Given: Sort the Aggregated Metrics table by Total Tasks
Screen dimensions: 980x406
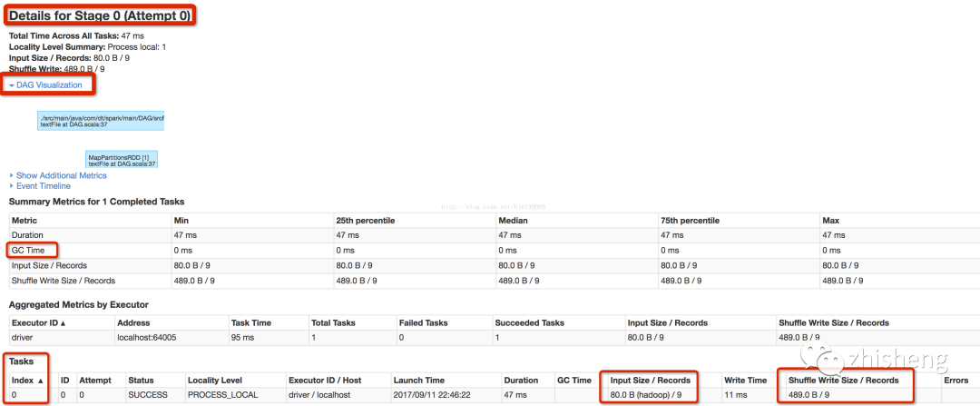Looking at the screenshot, I should (x=333, y=322).
